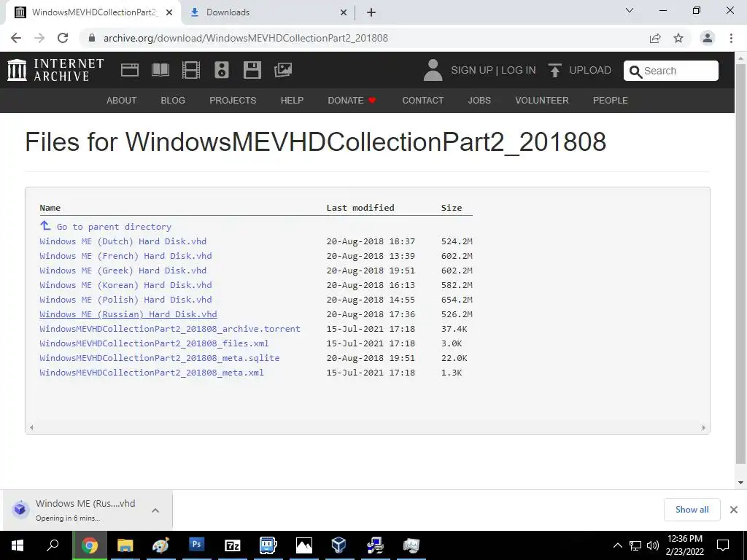Download Windows ME (French) Hard Disk.vhd
Screen dimensions: 747x560
(125, 256)
